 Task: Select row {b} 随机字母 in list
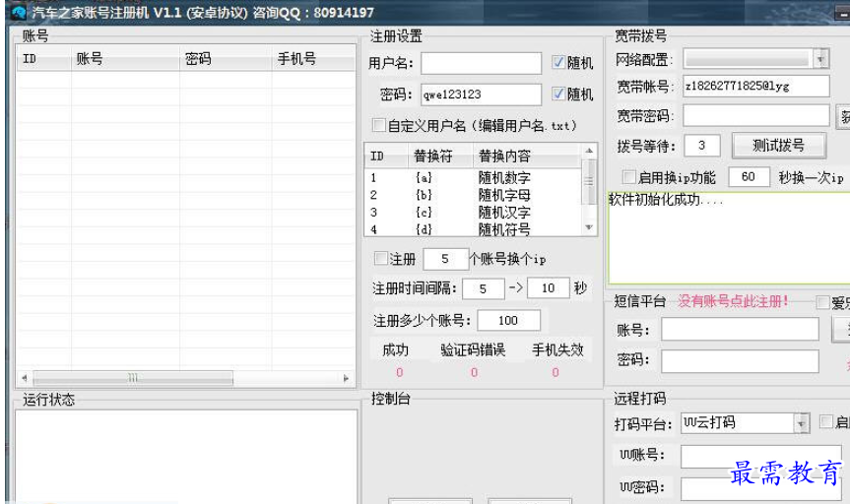pyautogui.click(x=473, y=195)
